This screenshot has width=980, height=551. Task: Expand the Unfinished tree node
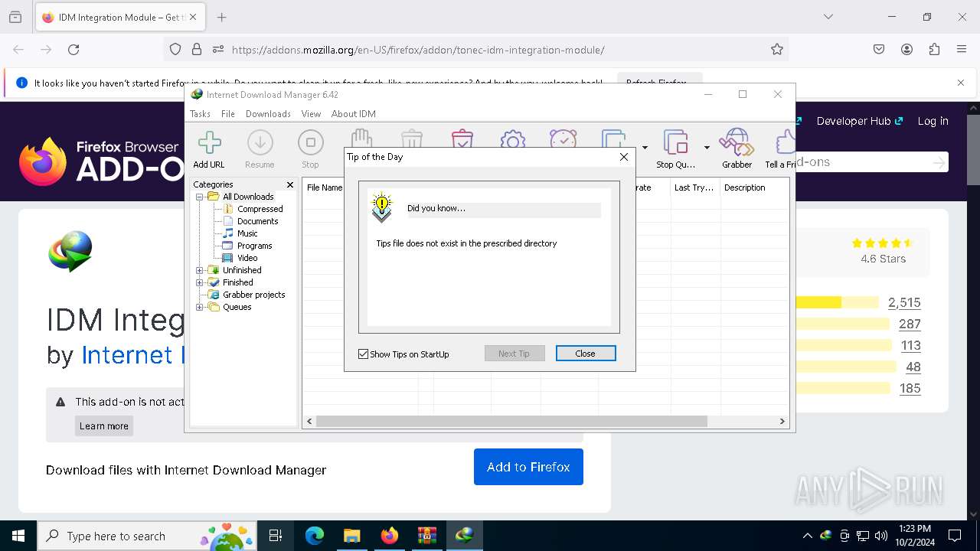tap(200, 270)
